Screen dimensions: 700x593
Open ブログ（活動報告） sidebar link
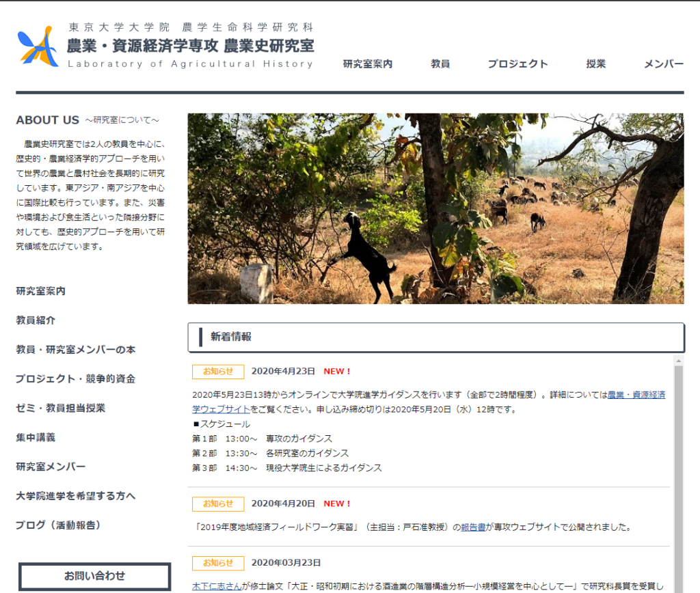click(x=58, y=525)
